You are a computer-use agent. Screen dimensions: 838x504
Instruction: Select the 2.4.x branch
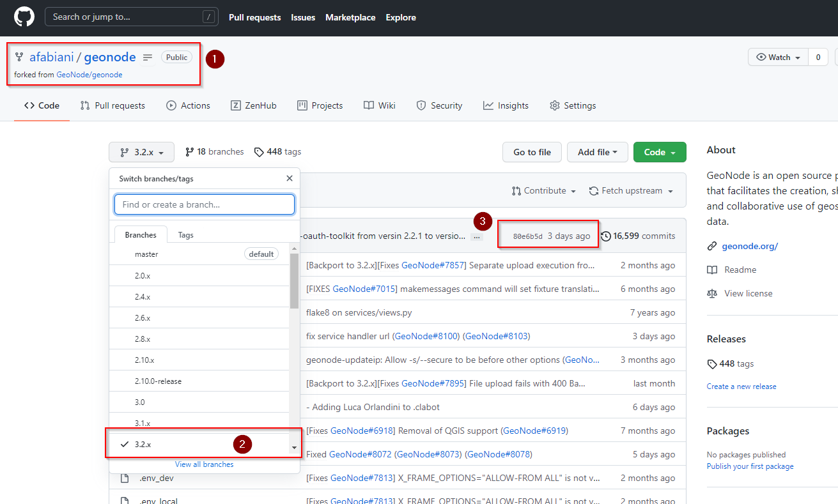pyautogui.click(x=199, y=296)
